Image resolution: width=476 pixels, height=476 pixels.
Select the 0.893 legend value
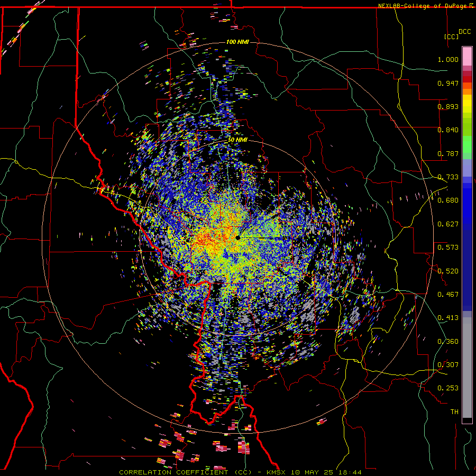click(448, 106)
